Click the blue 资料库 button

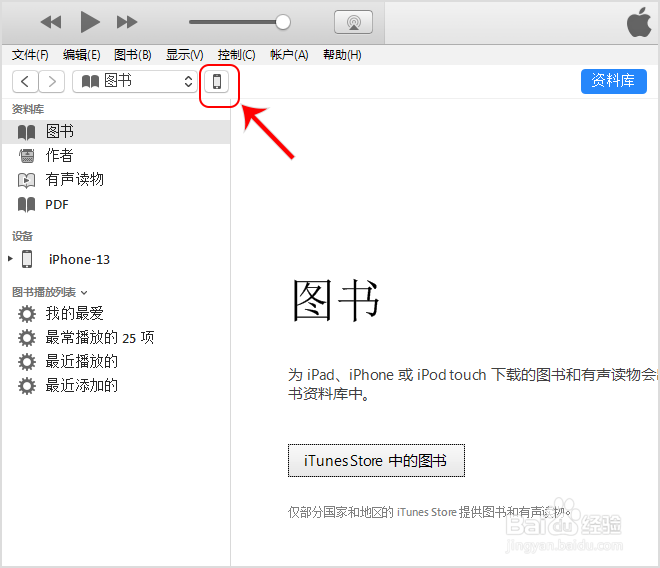click(x=614, y=81)
